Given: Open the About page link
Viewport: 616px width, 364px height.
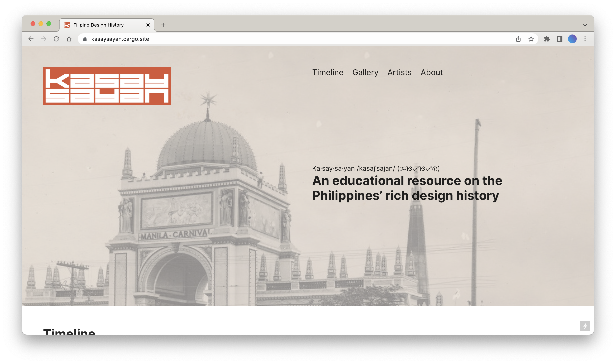Looking at the screenshot, I should (x=432, y=72).
